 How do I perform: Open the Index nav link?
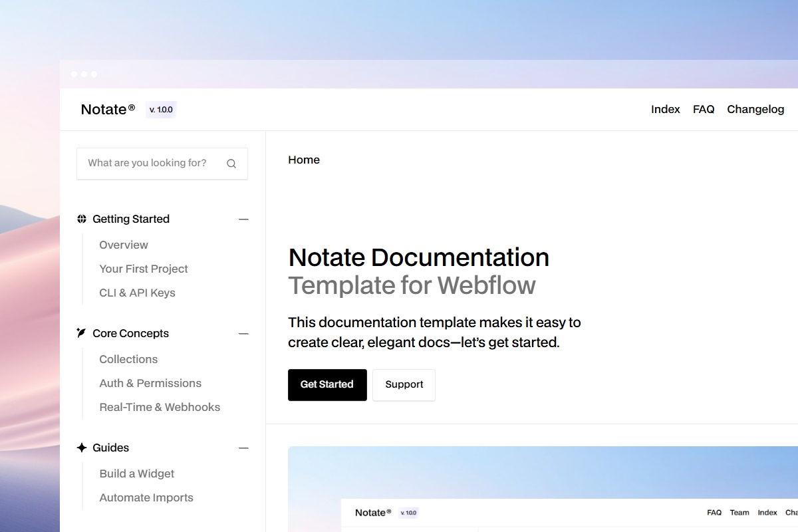[x=666, y=109]
